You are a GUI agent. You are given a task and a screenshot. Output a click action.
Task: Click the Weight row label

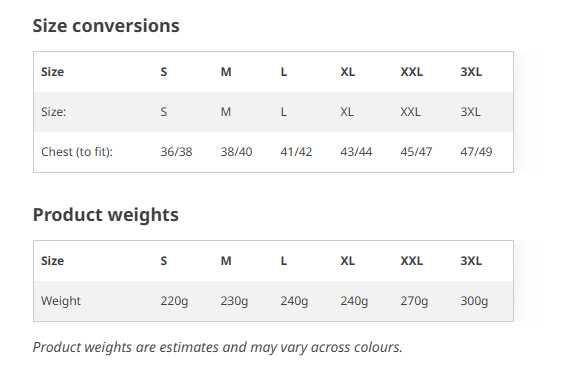point(61,301)
